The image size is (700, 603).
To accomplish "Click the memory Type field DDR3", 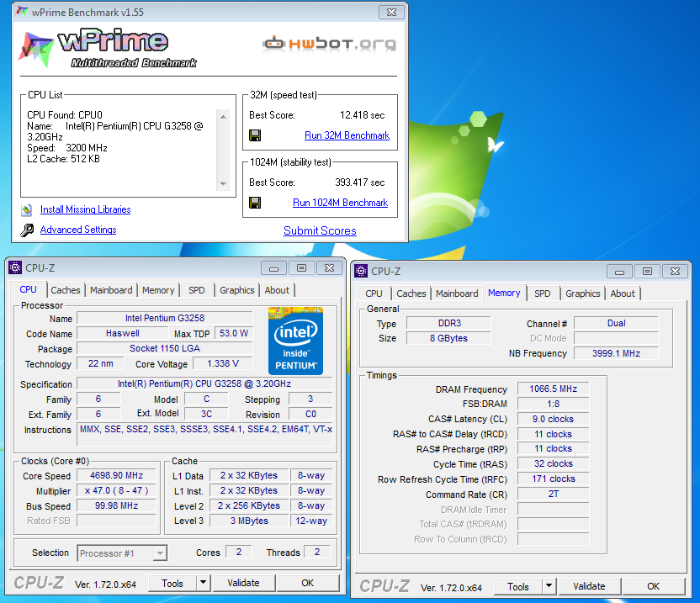I will (x=449, y=323).
